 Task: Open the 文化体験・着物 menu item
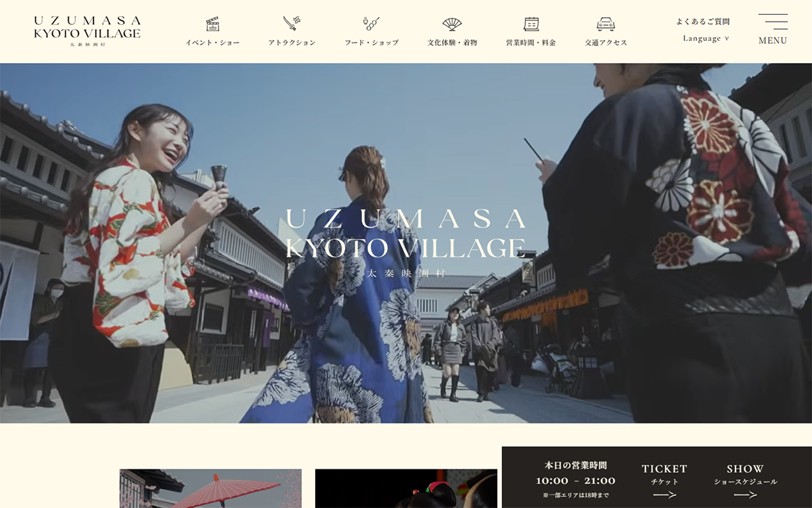tap(452, 43)
